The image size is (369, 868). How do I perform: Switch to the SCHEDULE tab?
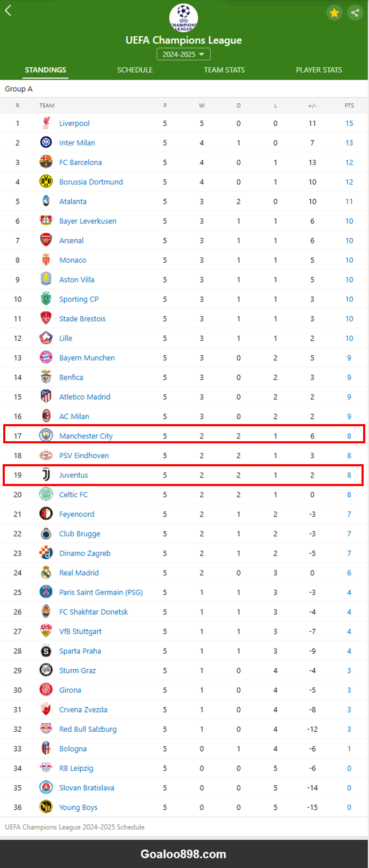[x=135, y=70]
